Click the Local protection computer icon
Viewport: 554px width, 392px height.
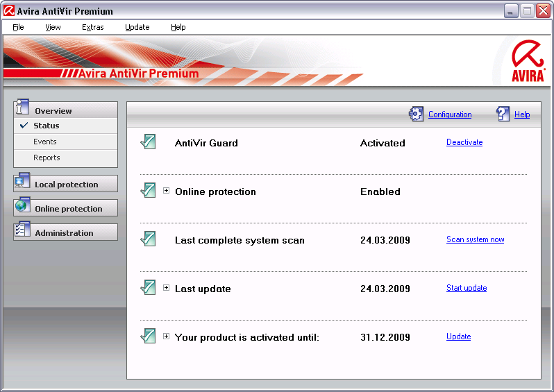[x=22, y=183]
